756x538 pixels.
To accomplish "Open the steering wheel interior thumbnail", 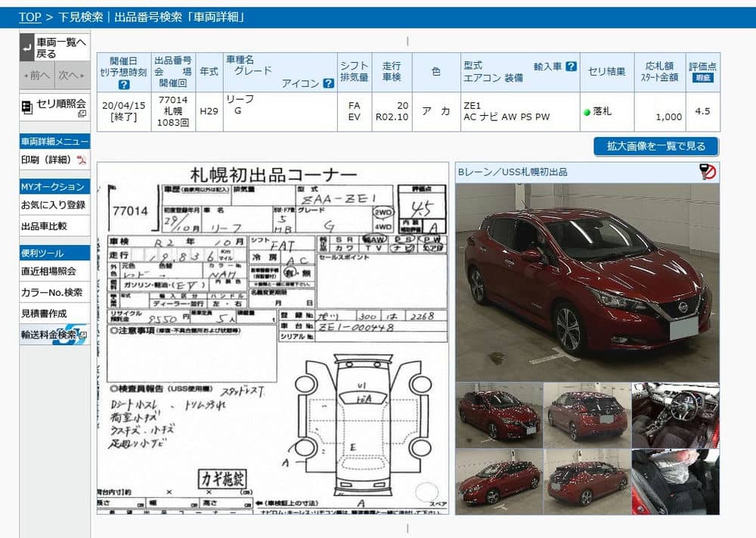I will click(675, 415).
